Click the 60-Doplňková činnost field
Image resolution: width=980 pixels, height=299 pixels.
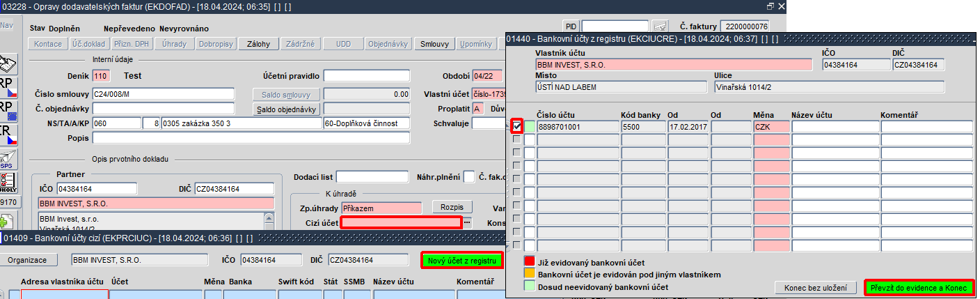click(366, 123)
